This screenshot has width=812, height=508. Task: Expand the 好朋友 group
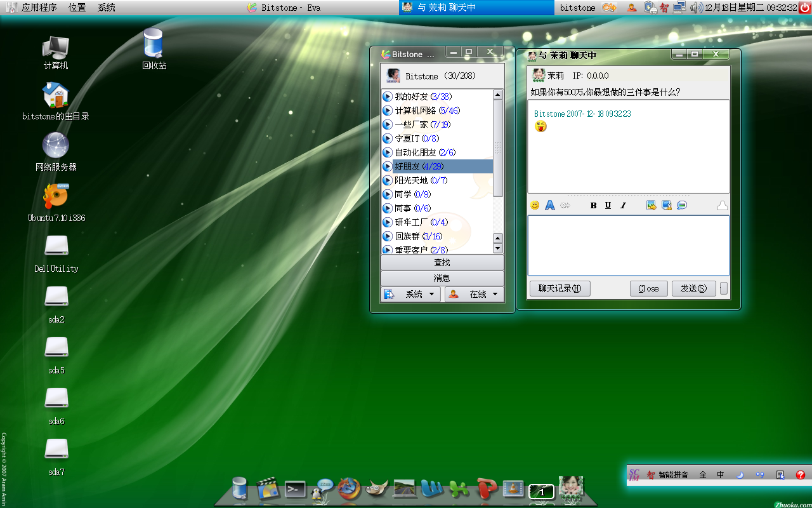[x=387, y=166]
